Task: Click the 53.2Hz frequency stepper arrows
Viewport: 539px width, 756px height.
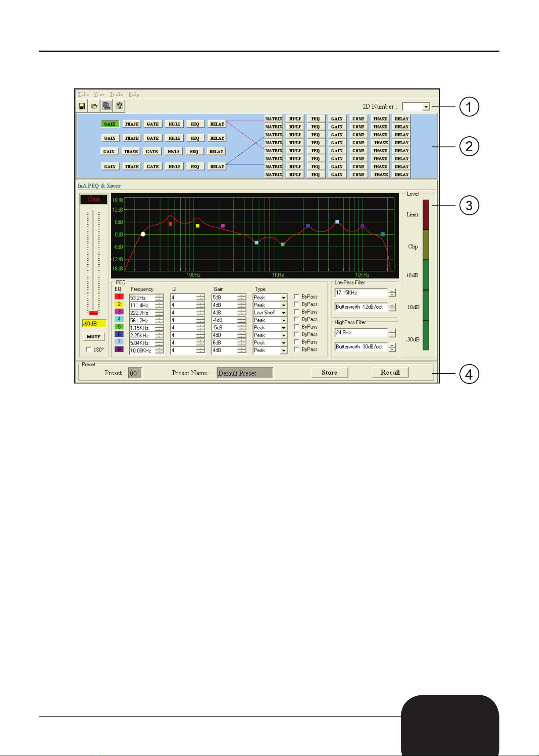Action: 159,298
